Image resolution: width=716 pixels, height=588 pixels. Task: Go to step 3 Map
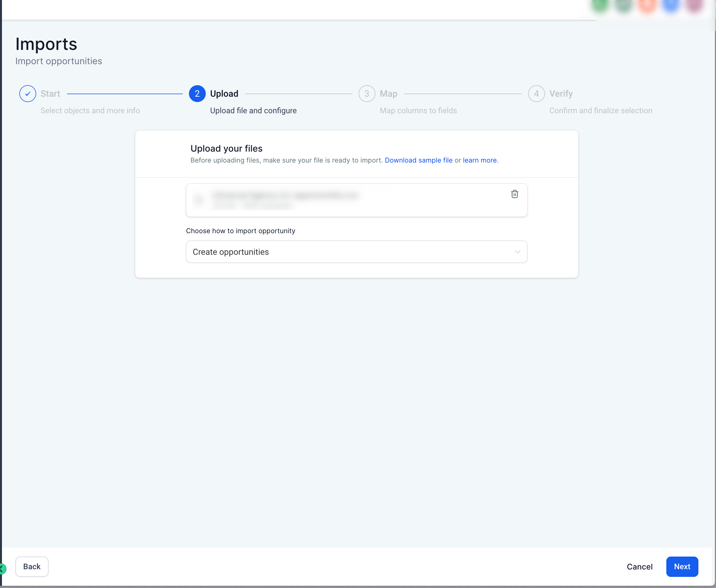[x=367, y=94]
